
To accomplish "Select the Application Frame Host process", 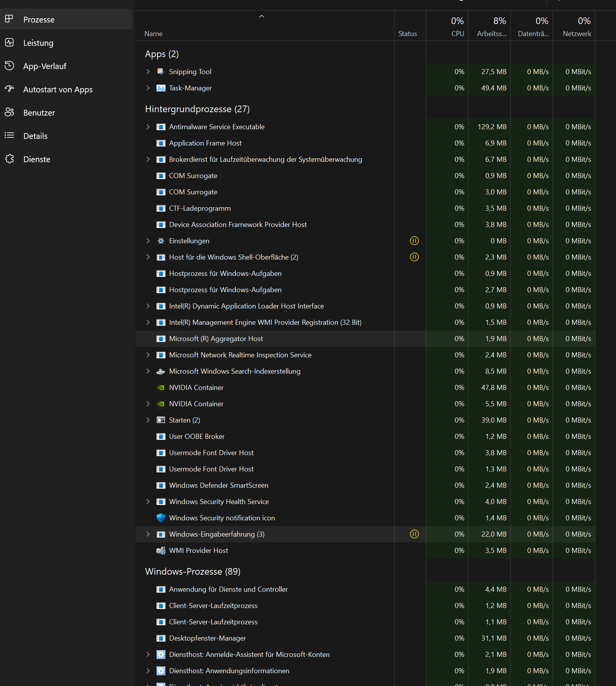I will (x=365, y=143).
